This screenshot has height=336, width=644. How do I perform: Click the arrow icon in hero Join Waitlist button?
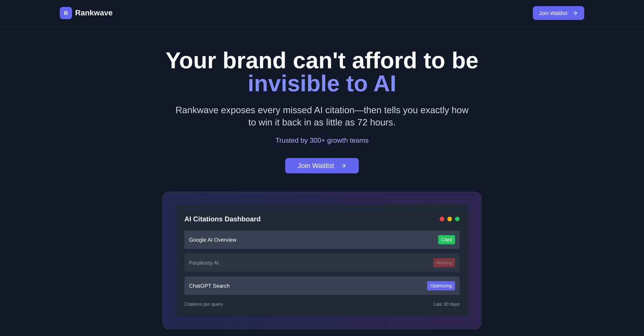(x=344, y=165)
